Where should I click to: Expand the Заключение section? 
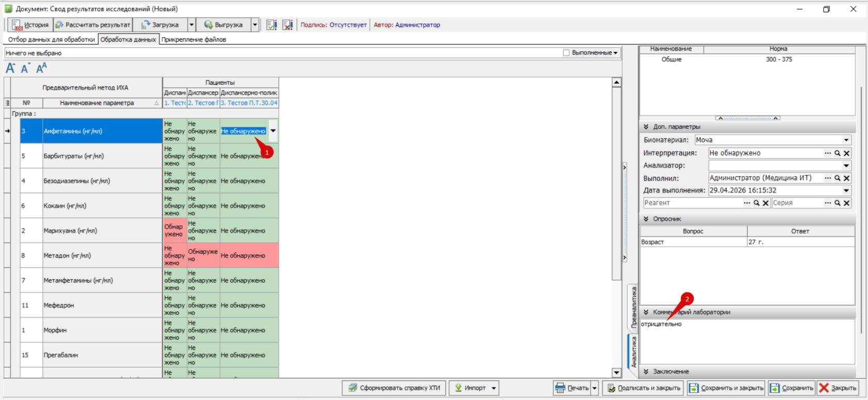coord(646,372)
